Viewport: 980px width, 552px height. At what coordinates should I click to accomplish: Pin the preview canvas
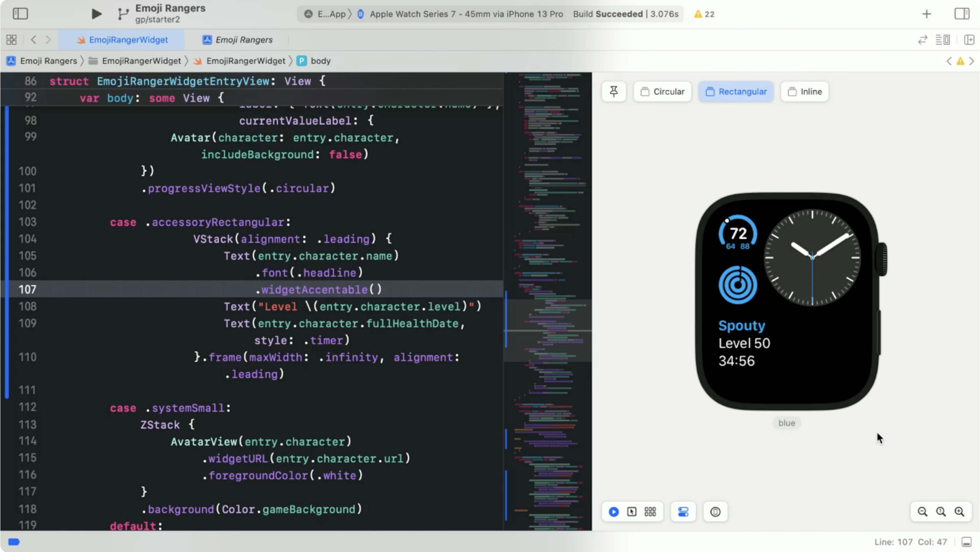pos(614,92)
